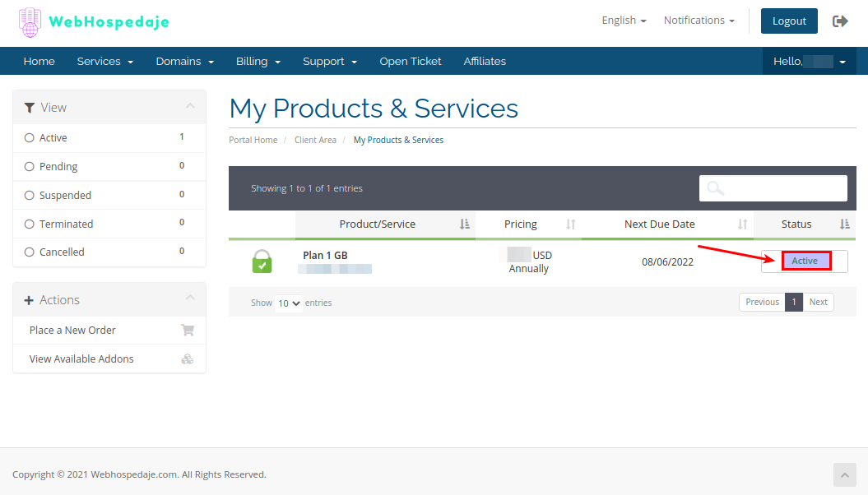Viewport: 868px width, 495px height.
Task: Click the 'Showing 1 to 1 of 1 entries' text
Action: pyautogui.click(x=307, y=188)
